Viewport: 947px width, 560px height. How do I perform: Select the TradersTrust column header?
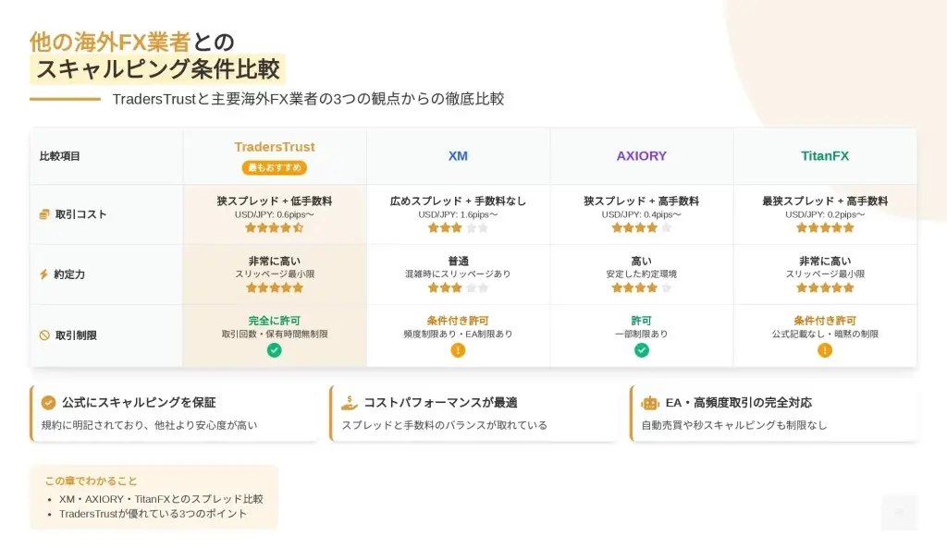[x=274, y=147]
